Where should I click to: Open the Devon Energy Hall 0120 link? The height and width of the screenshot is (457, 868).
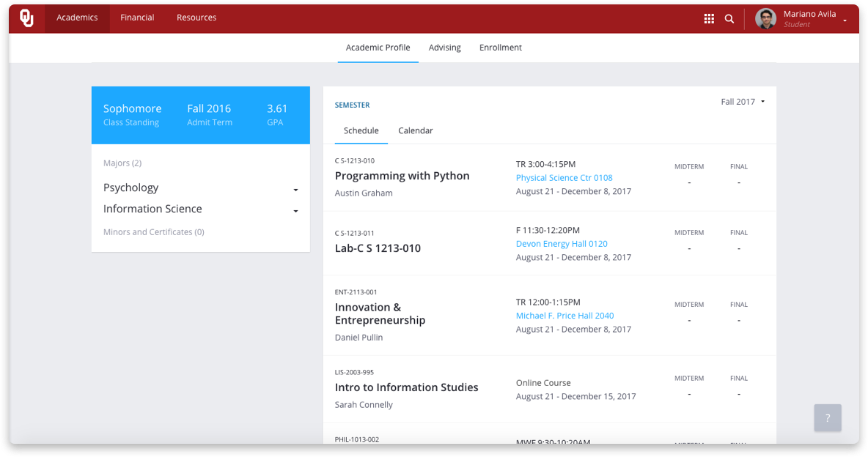click(x=562, y=243)
